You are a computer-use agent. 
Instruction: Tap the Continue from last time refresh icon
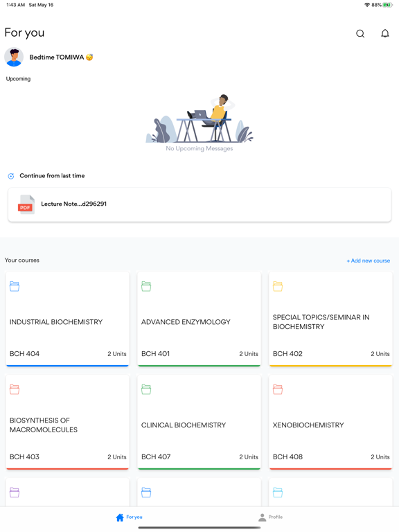tap(11, 176)
